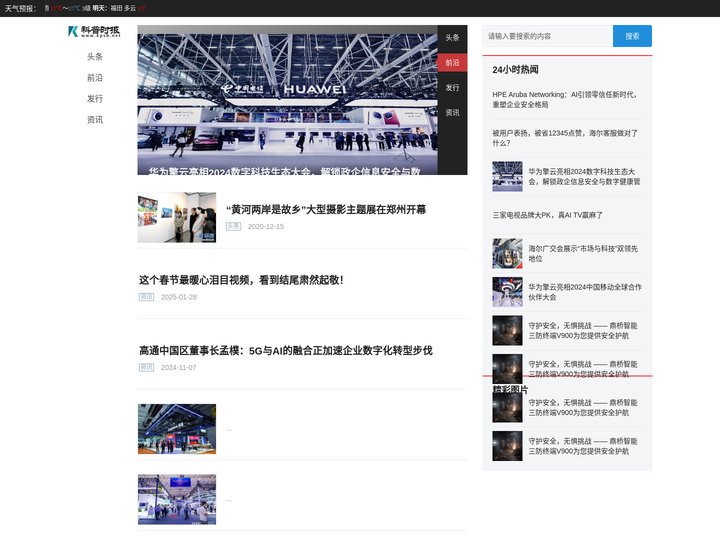Select 头条 tab on the carousel

tap(452, 38)
